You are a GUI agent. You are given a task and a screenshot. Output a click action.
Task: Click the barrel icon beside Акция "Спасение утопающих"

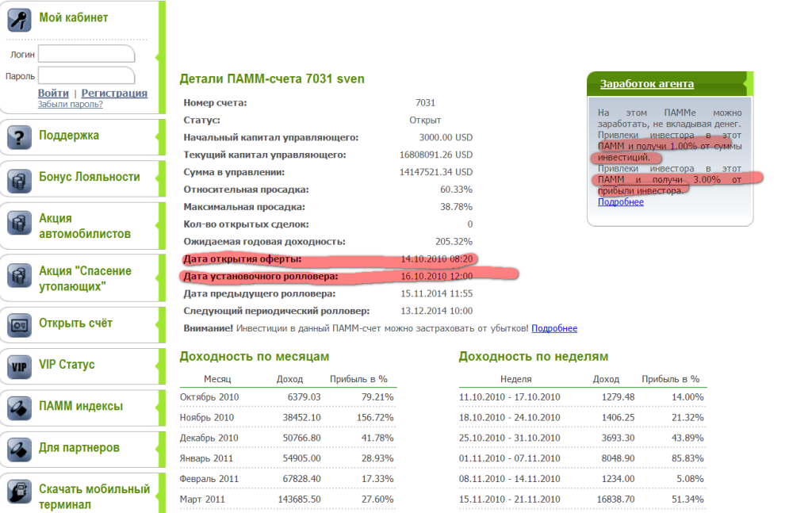(19, 275)
